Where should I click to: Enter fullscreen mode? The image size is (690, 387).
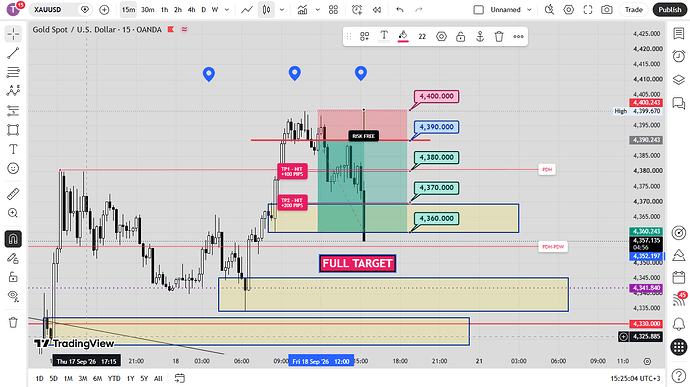[588, 9]
